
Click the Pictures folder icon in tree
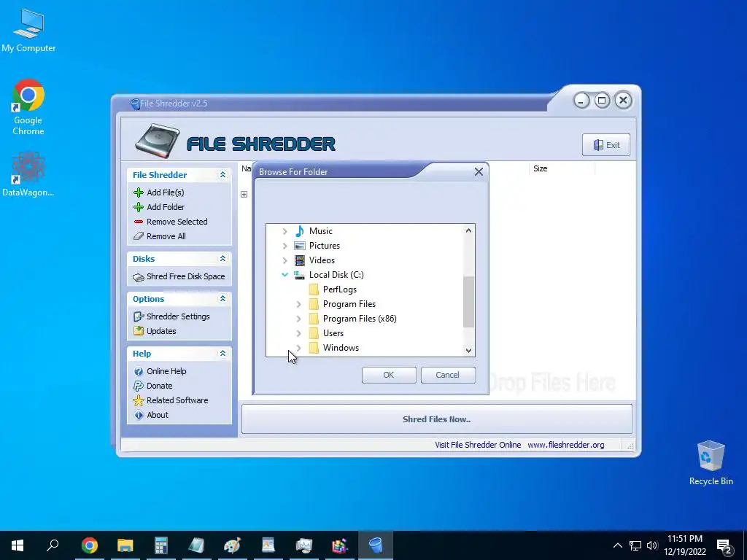pyautogui.click(x=300, y=246)
